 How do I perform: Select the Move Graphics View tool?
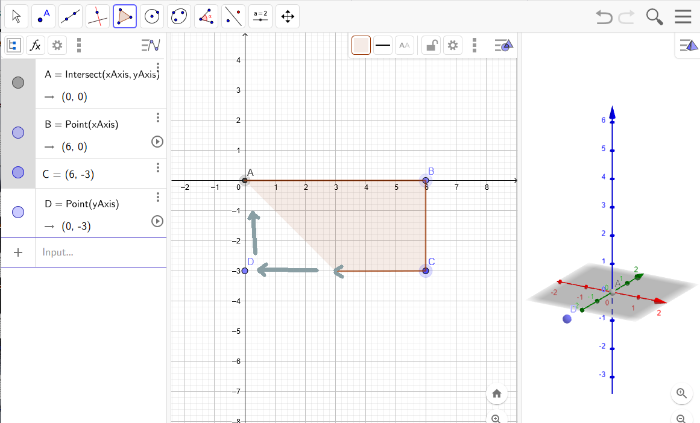288,17
